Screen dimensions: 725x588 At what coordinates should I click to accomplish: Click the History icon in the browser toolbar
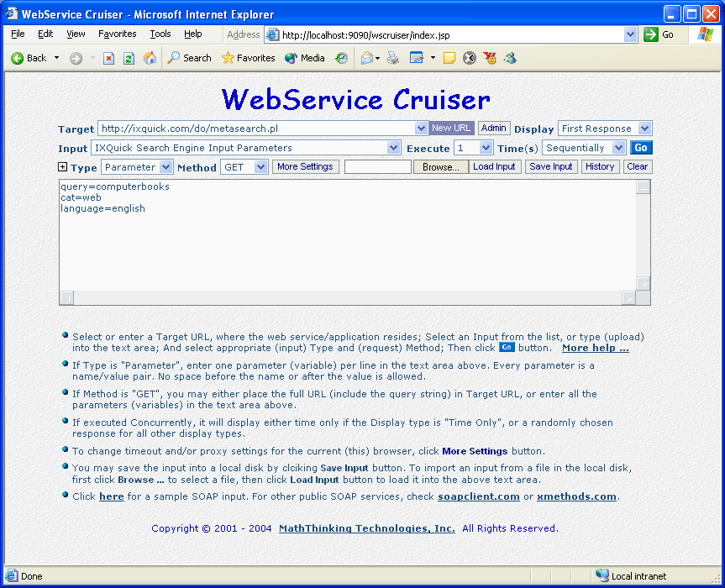341,58
